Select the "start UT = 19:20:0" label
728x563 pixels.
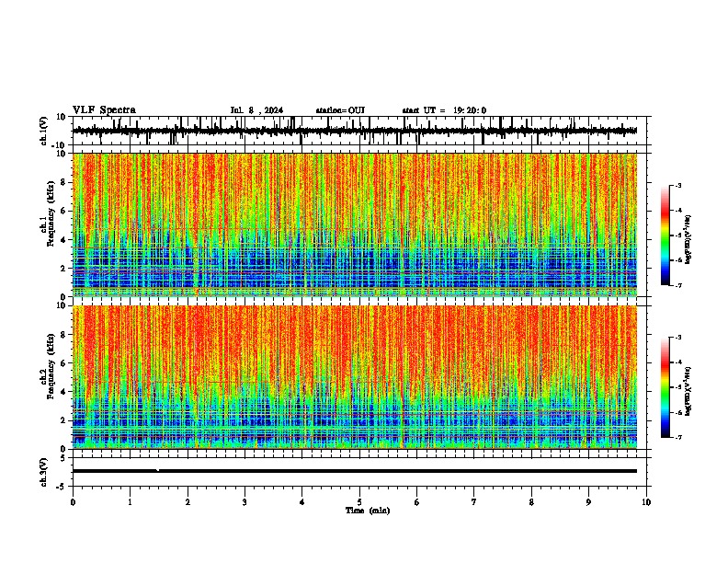pos(444,110)
